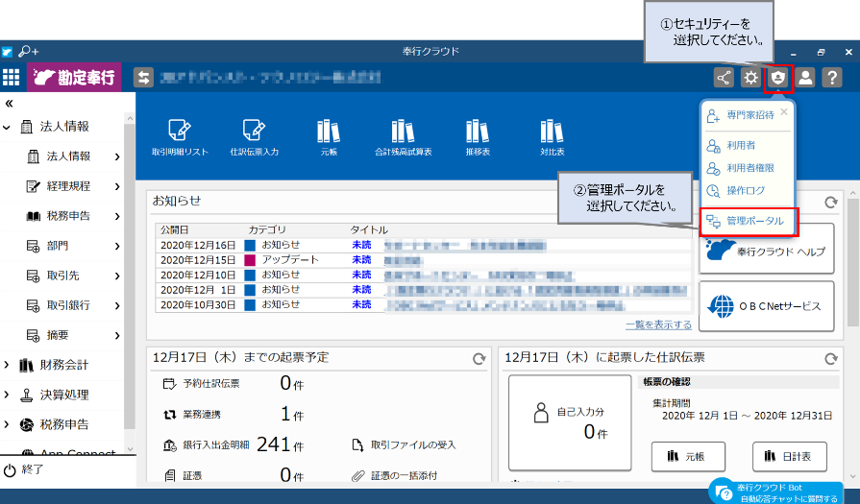Refresh the 起票した仕訳伝票 panel
This screenshot has width=860, height=504.
click(x=831, y=359)
